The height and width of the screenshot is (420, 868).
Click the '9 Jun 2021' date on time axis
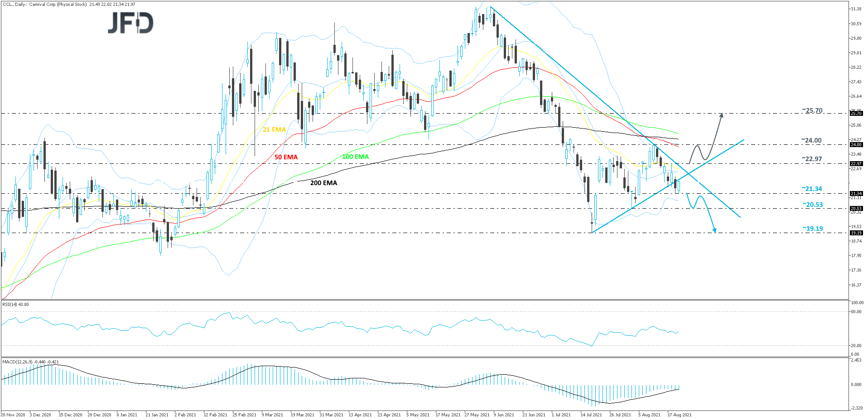504,415
